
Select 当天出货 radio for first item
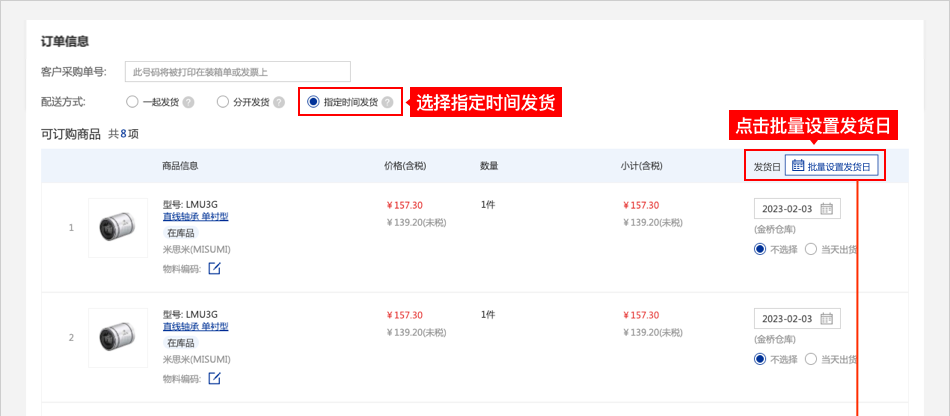pos(811,249)
